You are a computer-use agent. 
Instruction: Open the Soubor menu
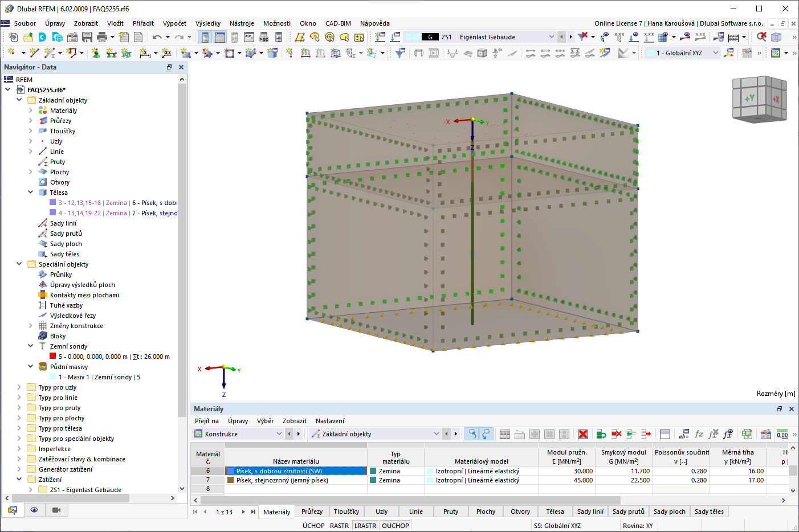(x=25, y=23)
